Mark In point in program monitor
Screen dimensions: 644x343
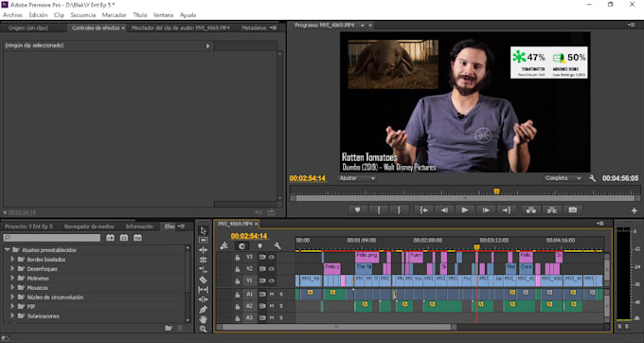pyautogui.click(x=378, y=210)
